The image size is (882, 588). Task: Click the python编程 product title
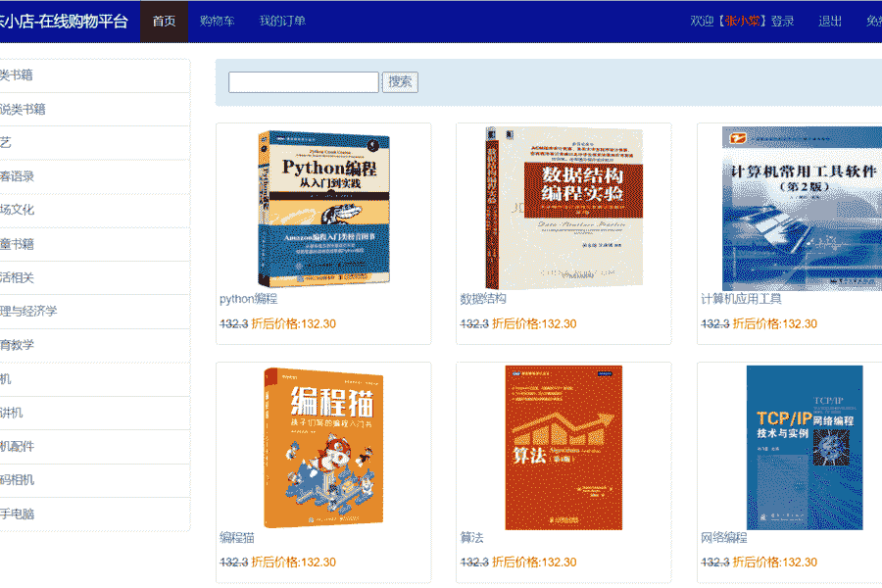249,299
